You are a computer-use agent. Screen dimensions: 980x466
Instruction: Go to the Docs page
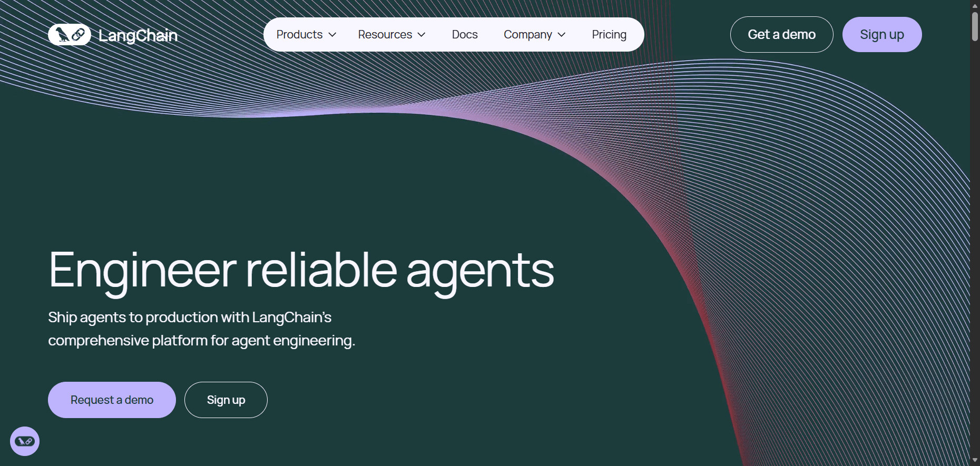[x=465, y=35]
